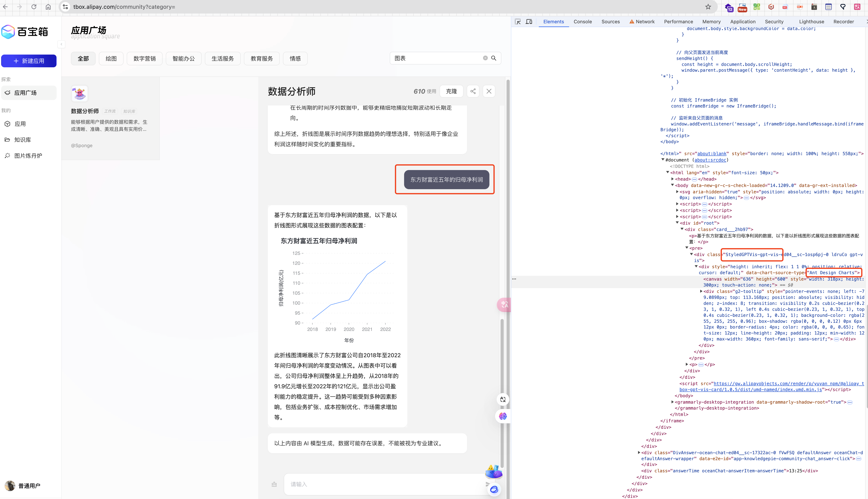Open 知识库 in the sidebar
The width and height of the screenshot is (868, 499).
coord(23,140)
